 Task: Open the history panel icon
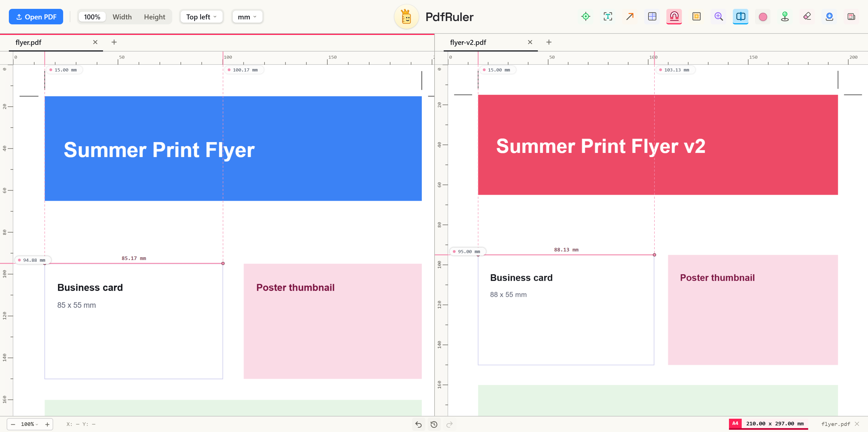(434, 424)
